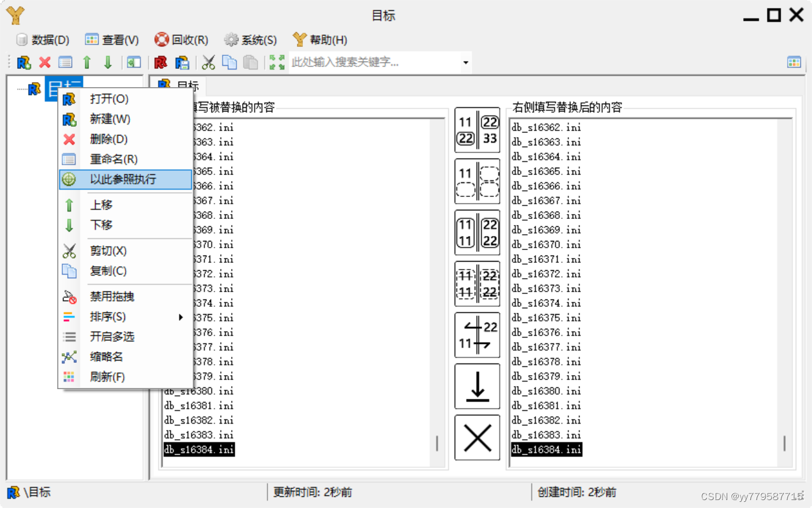Select the 目标 tree node

(63, 89)
